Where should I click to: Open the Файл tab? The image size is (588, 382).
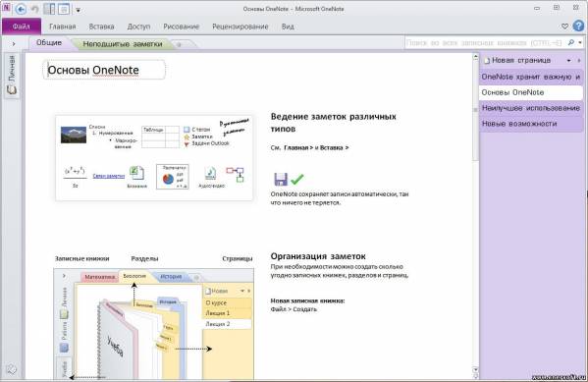coord(21,27)
